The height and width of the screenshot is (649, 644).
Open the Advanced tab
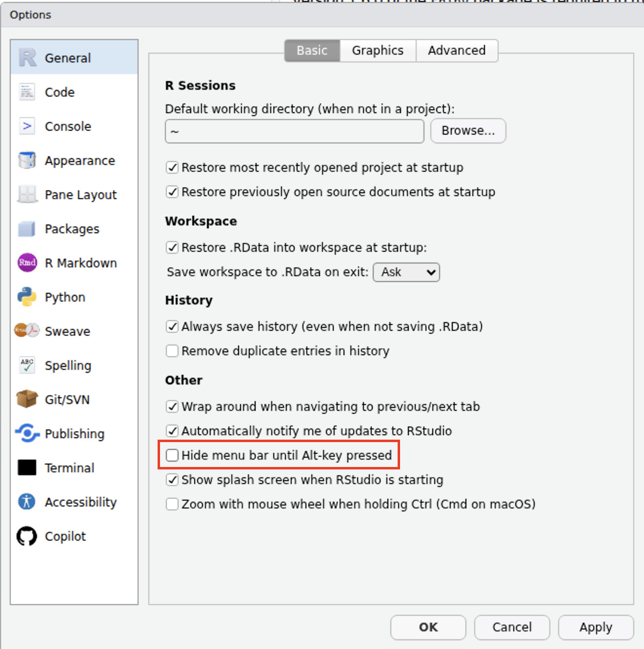point(457,50)
